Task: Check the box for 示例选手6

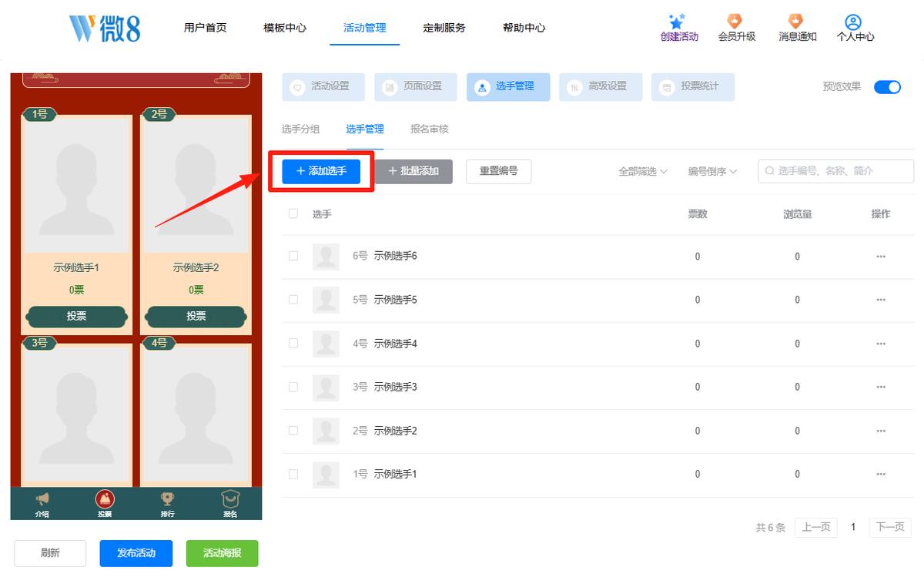Action: [x=293, y=256]
